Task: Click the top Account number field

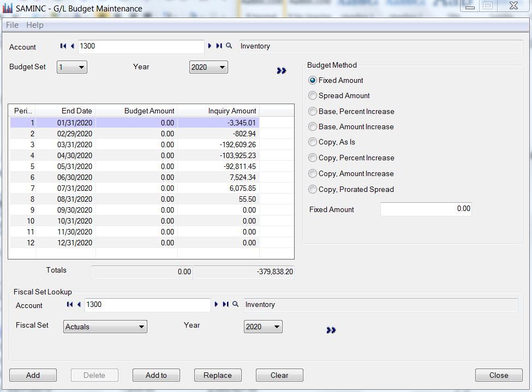Action: point(141,46)
